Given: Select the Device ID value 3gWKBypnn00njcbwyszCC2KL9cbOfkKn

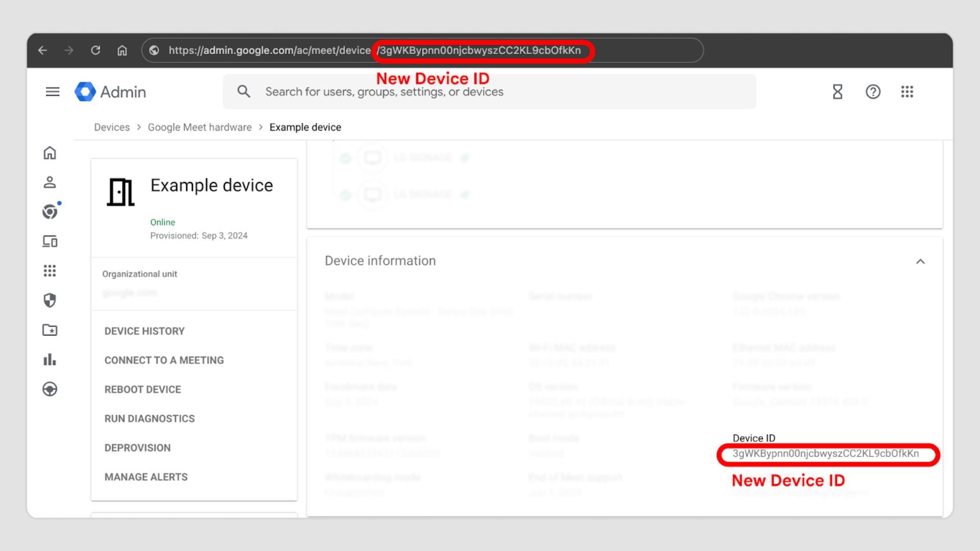Looking at the screenshot, I should (x=825, y=454).
